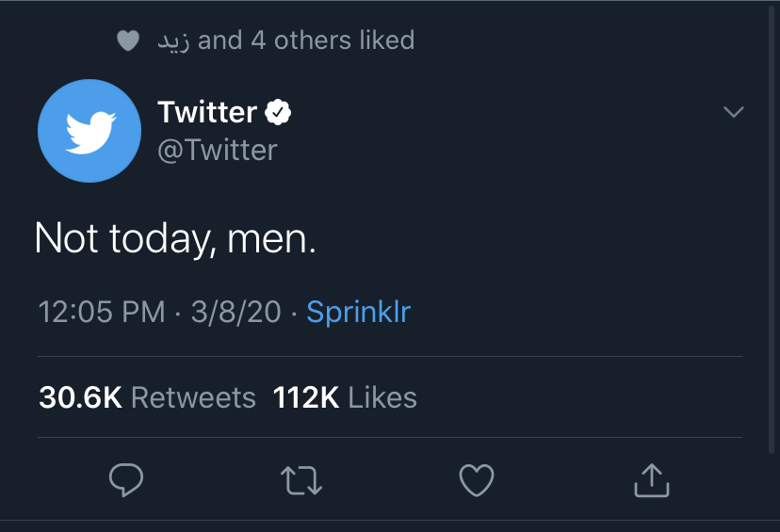Reply to the Twitter tweet

coord(126,481)
